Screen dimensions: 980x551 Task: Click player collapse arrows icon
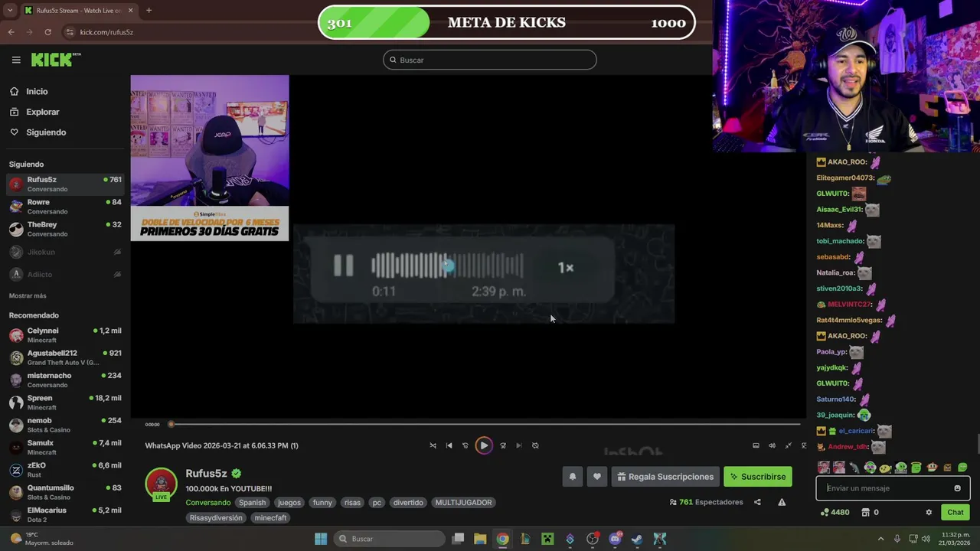788,445
